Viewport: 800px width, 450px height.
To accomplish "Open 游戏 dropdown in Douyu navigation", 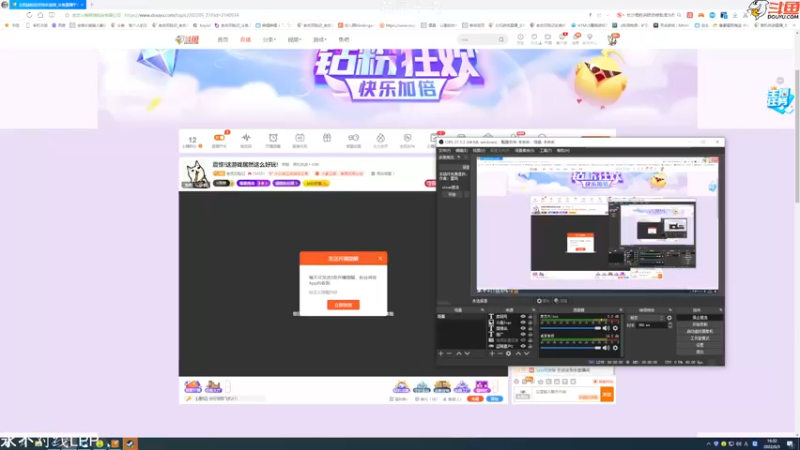I will 319,39.
